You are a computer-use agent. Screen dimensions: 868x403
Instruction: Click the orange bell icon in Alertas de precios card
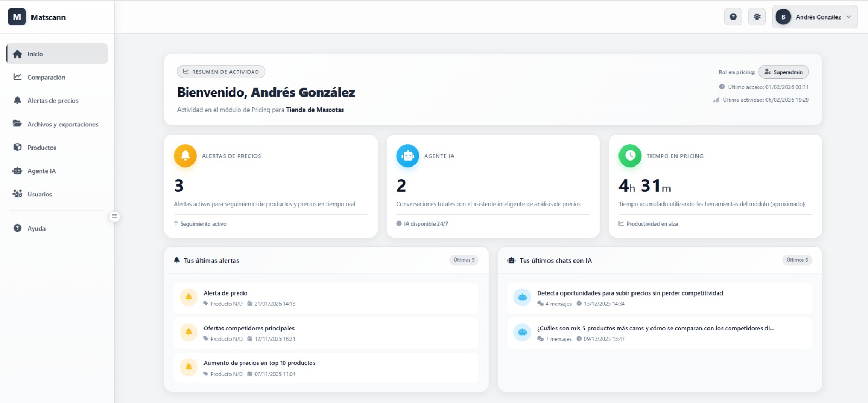(185, 156)
